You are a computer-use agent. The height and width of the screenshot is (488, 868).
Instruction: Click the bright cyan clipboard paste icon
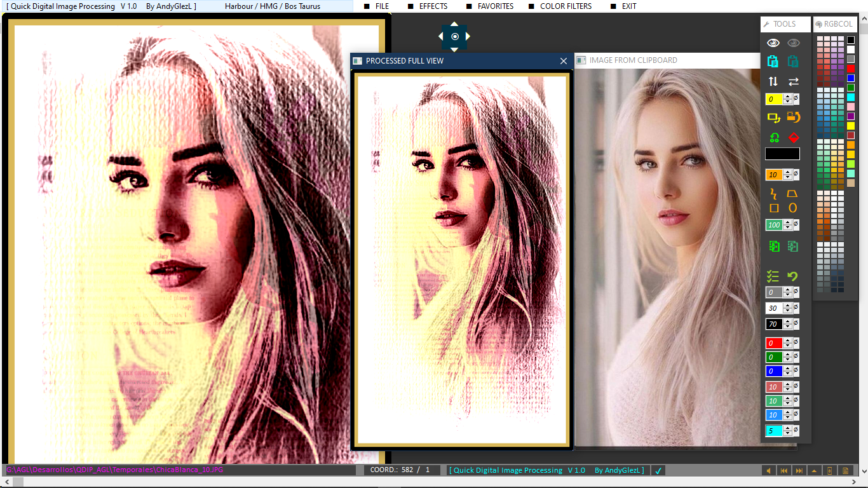[773, 62]
